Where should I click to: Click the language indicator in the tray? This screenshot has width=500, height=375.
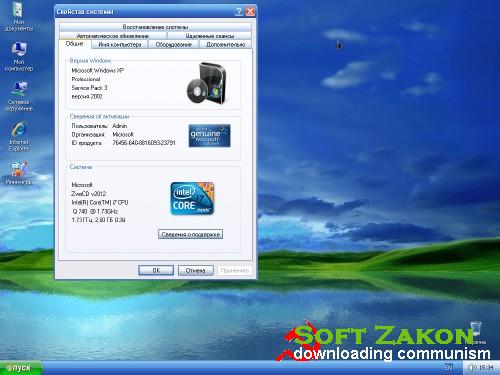click(449, 367)
